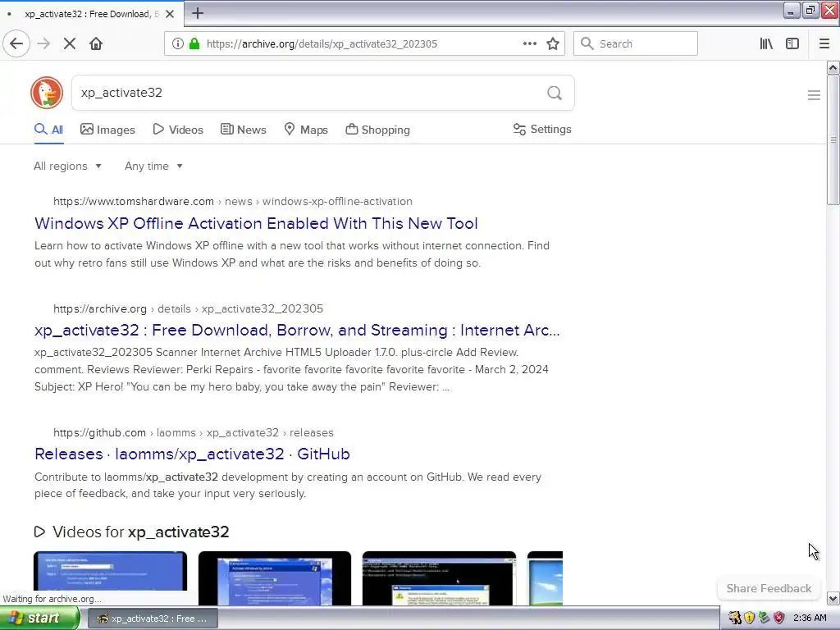The height and width of the screenshot is (630, 840).
Task: Open the third video thumbnail with command prompt
Action: (440, 578)
